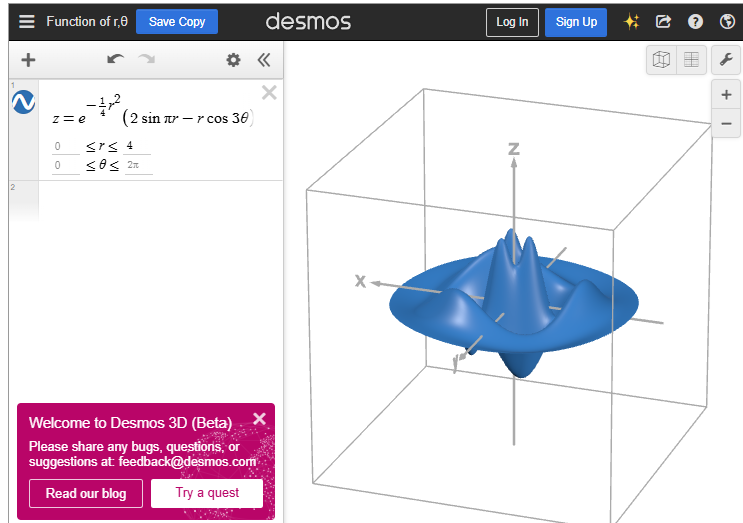
Task: Undo the last expression edit
Action: (x=115, y=60)
